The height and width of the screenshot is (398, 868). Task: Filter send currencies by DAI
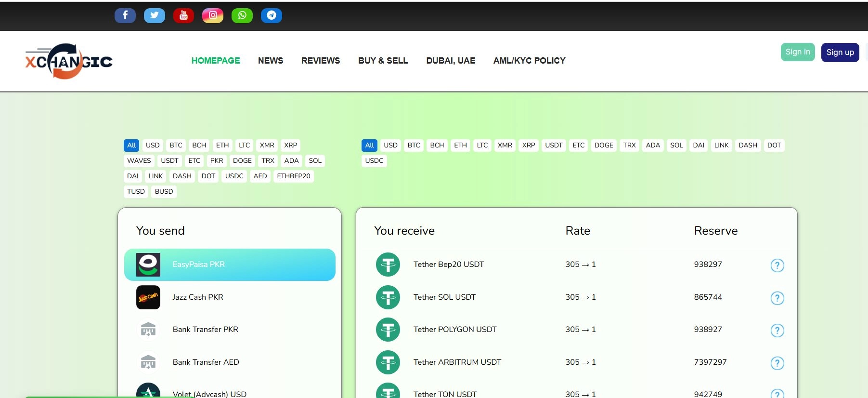(132, 176)
